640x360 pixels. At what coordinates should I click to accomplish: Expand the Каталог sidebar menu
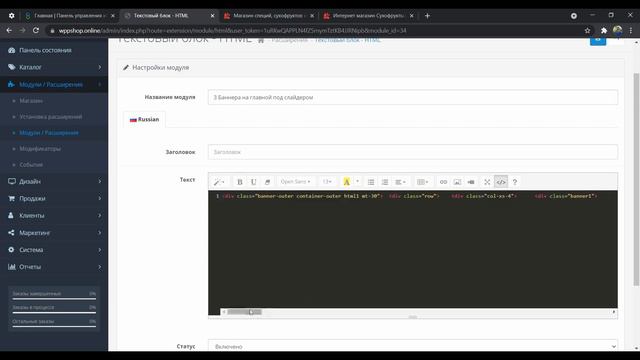coord(54,67)
